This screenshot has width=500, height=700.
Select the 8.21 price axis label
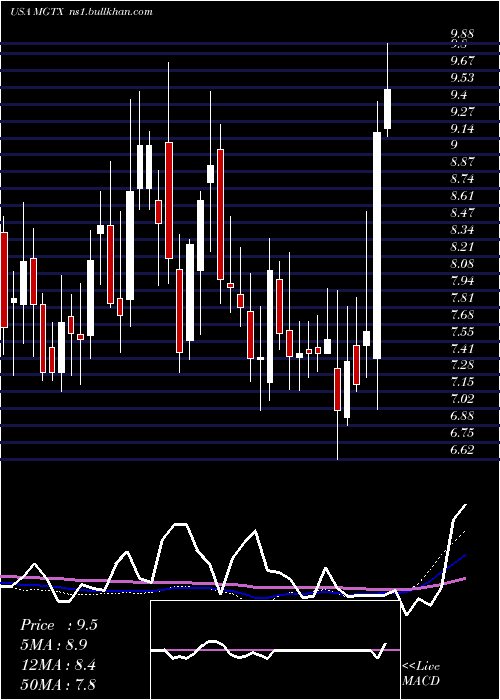(462, 247)
